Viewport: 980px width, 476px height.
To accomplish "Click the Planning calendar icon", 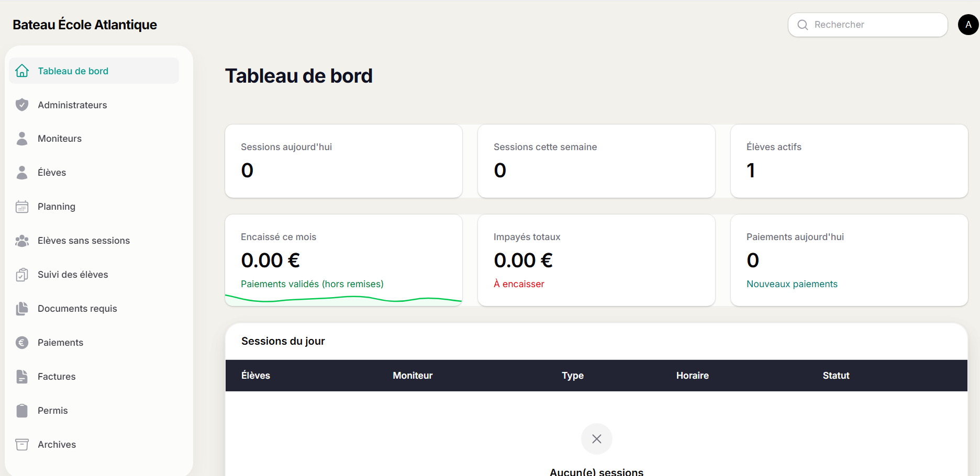I will (22, 207).
